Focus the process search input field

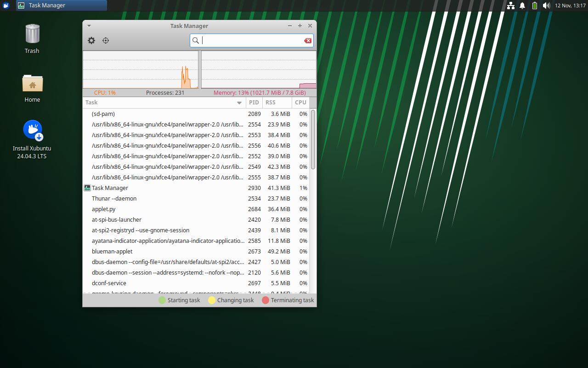point(252,40)
